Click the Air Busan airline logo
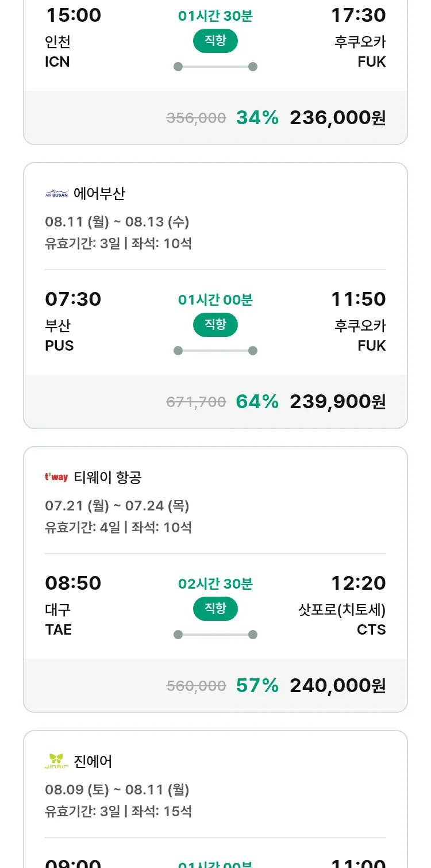Image resolution: width=431 pixels, height=868 pixels. coord(56,194)
